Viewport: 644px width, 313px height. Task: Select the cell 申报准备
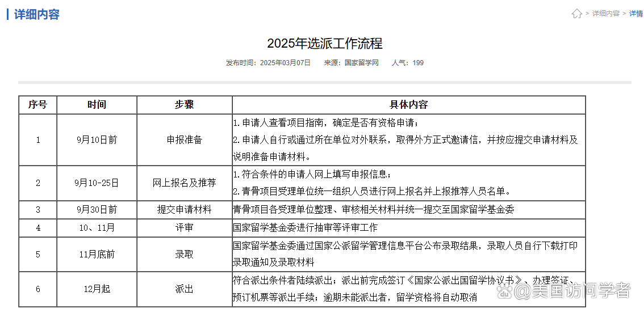point(185,140)
